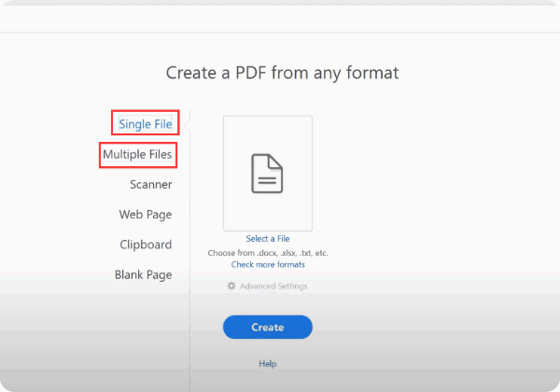Image resolution: width=560 pixels, height=392 pixels.
Task: Select the Single File option
Action: click(x=146, y=124)
